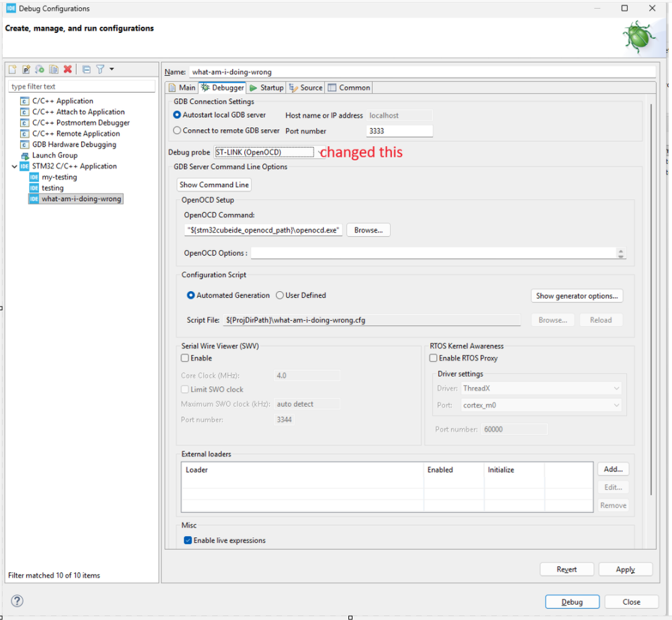The width and height of the screenshot is (672, 620).
Task: Click the OpenOCD Options stepper arrows
Action: point(621,254)
